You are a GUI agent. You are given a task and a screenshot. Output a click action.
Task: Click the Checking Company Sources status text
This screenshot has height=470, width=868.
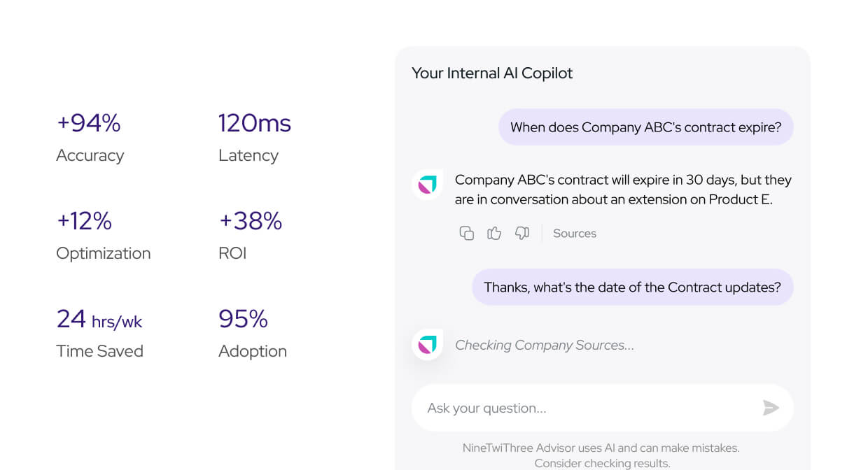tap(545, 345)
